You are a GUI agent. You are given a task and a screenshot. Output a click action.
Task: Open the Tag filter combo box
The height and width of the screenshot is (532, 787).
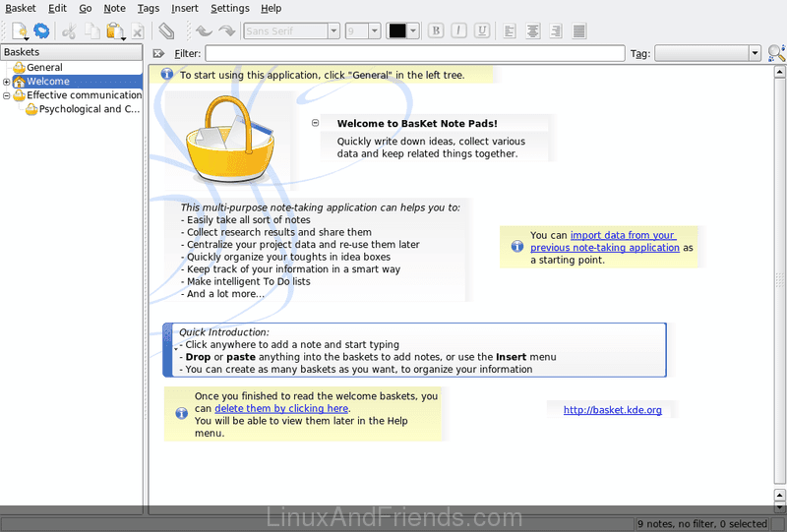pyautogui.click(x=707, y=53)
